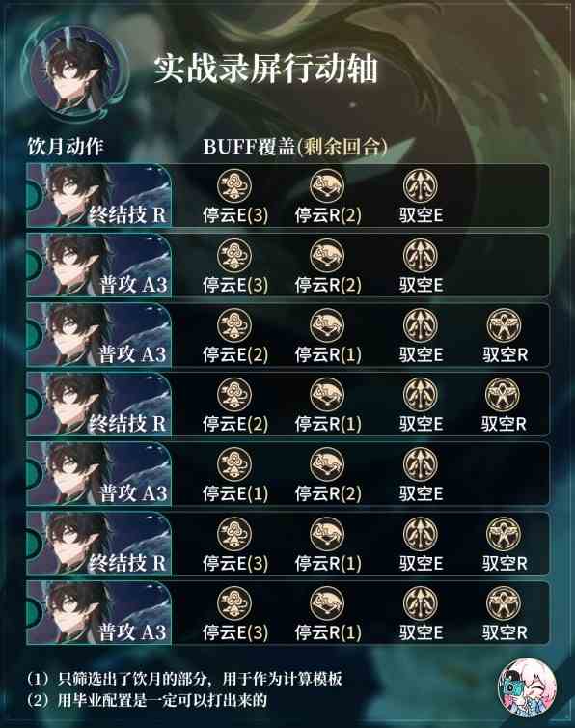This screenshot has width=575, height=728.
Task: Click the 驭空E arrow icon in first row
Action: click(420, 185)
